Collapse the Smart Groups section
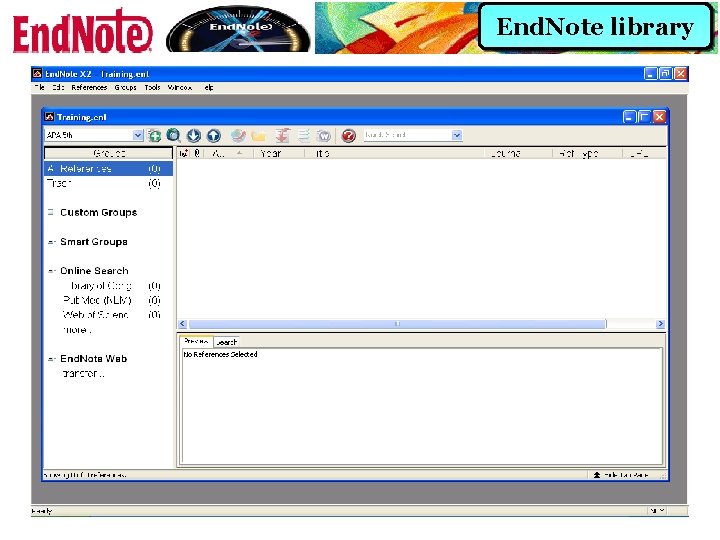Viewport: 720px width, 540px height. coord(51,242)
